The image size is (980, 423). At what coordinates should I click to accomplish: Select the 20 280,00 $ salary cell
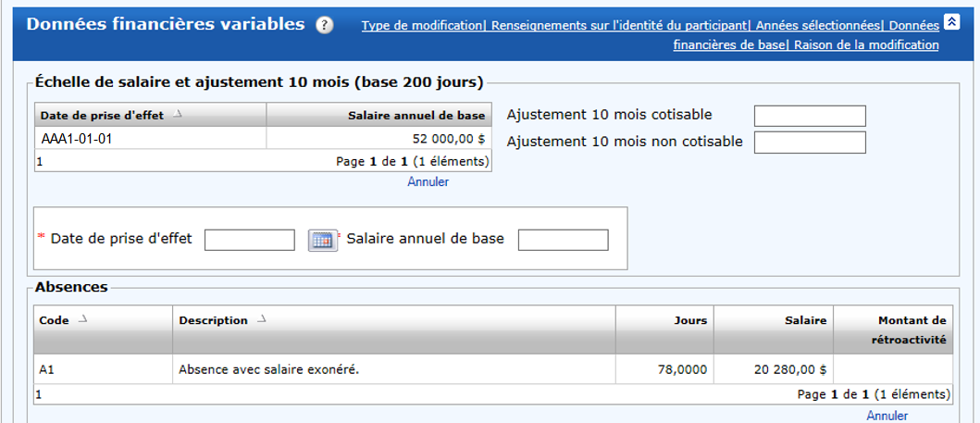(774, 369)
